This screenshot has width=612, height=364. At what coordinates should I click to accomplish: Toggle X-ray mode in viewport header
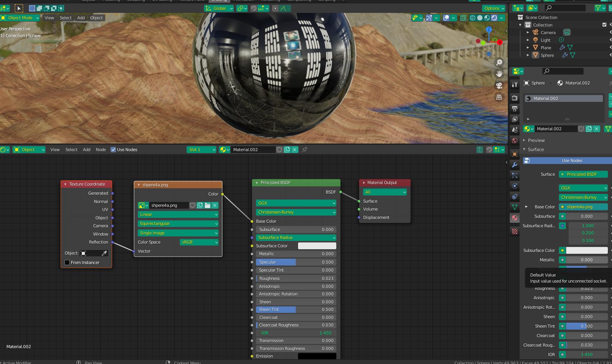point(463,18)
